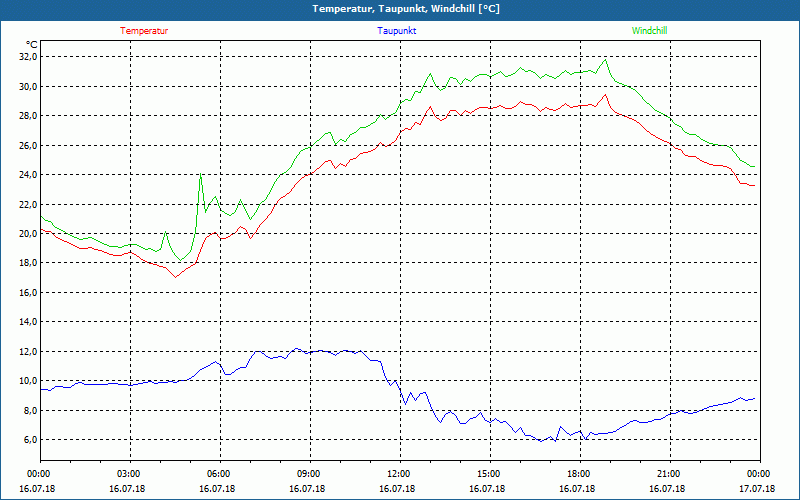
Task: Click the 32,0 y-axis value
Action: coord(29,57)
